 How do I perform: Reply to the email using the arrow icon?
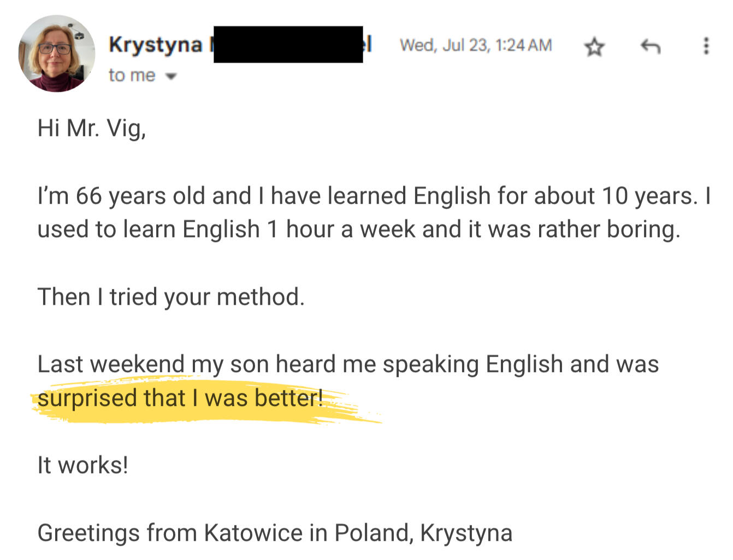pos(650,46)
